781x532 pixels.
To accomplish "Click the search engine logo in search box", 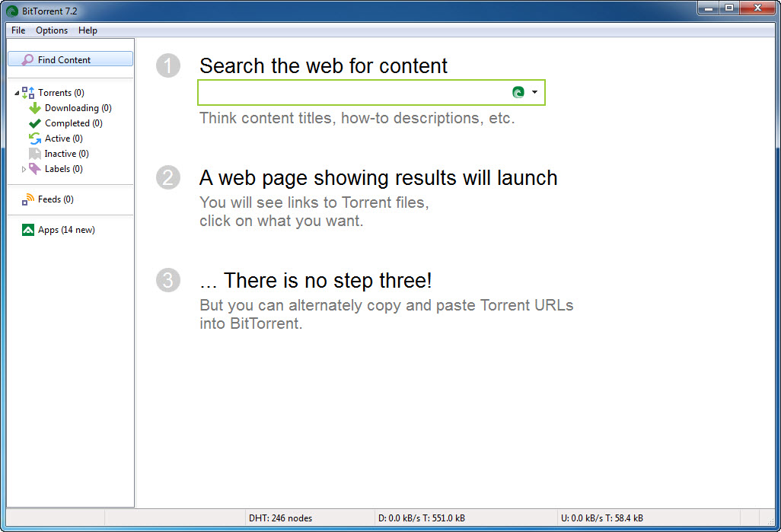I will (x=518, y=92).
